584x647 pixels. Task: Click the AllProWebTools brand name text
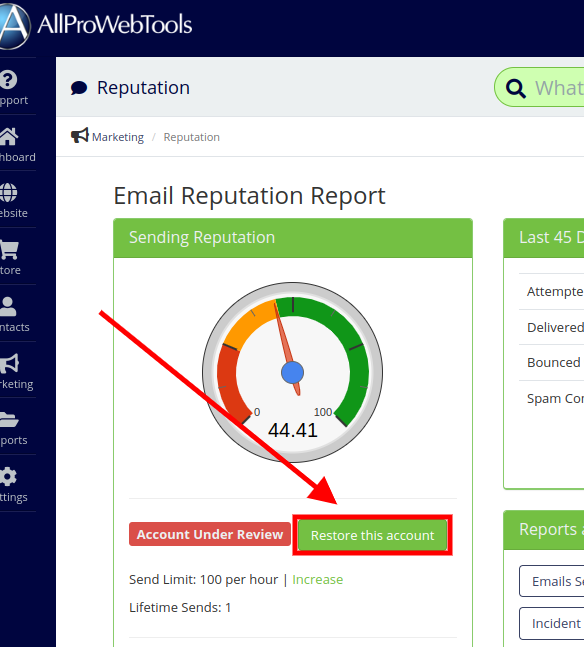[x=115, y=25]
